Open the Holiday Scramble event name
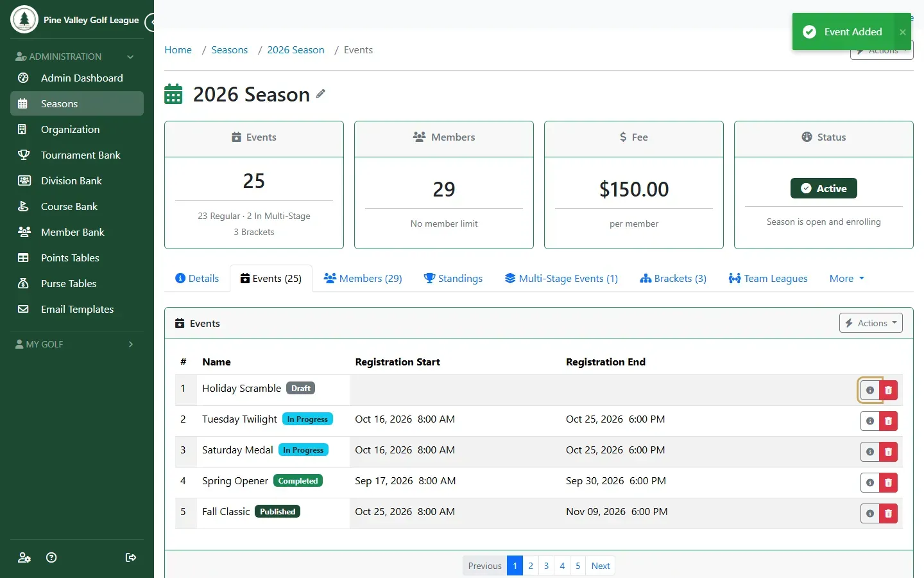This screenshot has width=924, height=578. [x=241, y=389]
